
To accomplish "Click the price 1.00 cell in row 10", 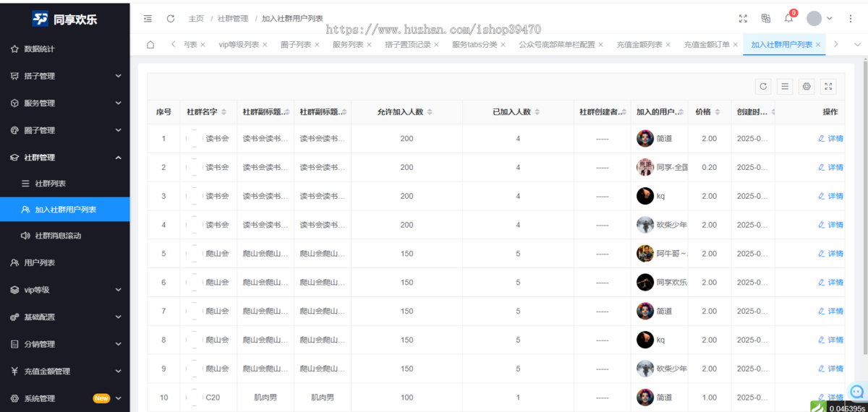I will coord(710,398).
